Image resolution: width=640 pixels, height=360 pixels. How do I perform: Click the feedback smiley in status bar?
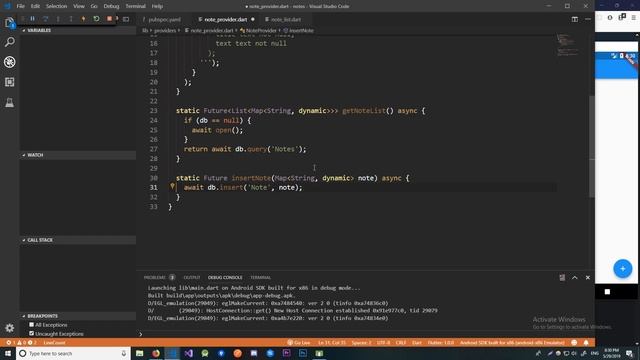[574, 342]
